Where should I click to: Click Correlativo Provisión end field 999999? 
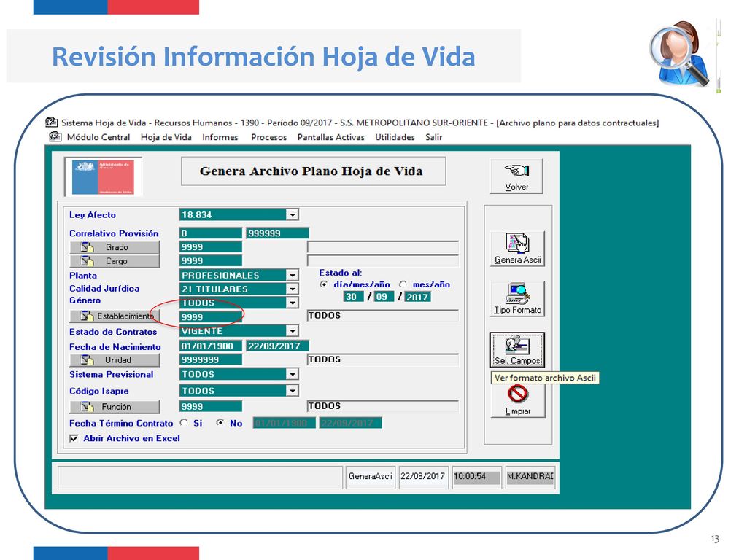pos(278,233)
